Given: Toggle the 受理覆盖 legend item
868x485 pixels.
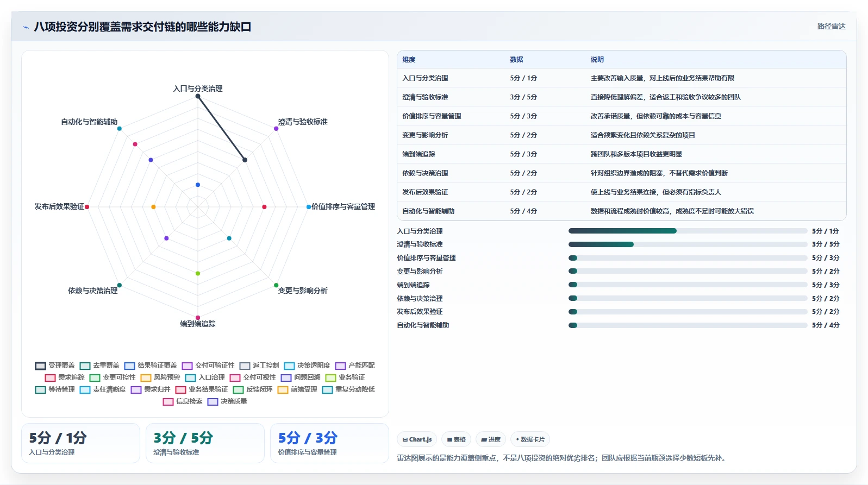Looking at the screenshot, I should pos(55,366).
